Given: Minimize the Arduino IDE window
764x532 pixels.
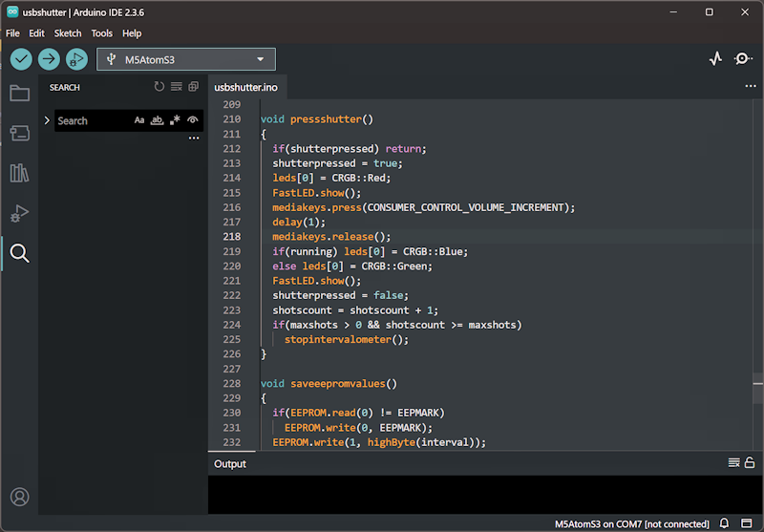Looking at the screenshot, I should point(673,12).
